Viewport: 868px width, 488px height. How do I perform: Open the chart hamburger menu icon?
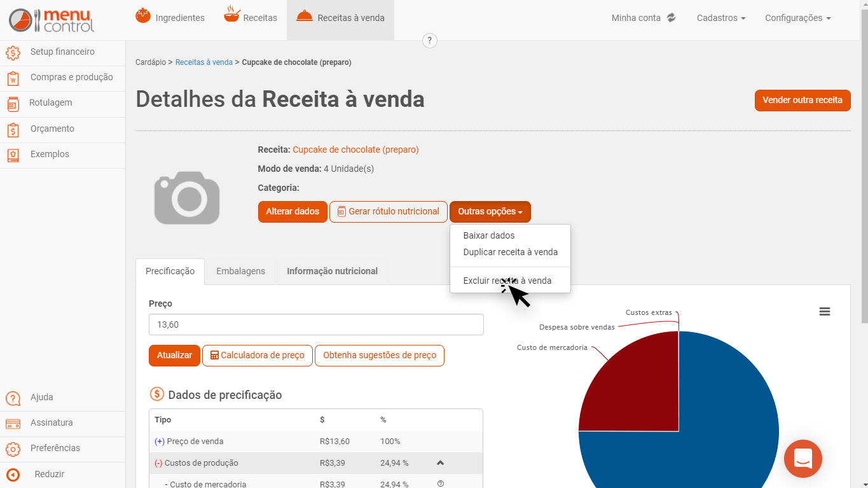pyautogui.click(x=825, y=311)
